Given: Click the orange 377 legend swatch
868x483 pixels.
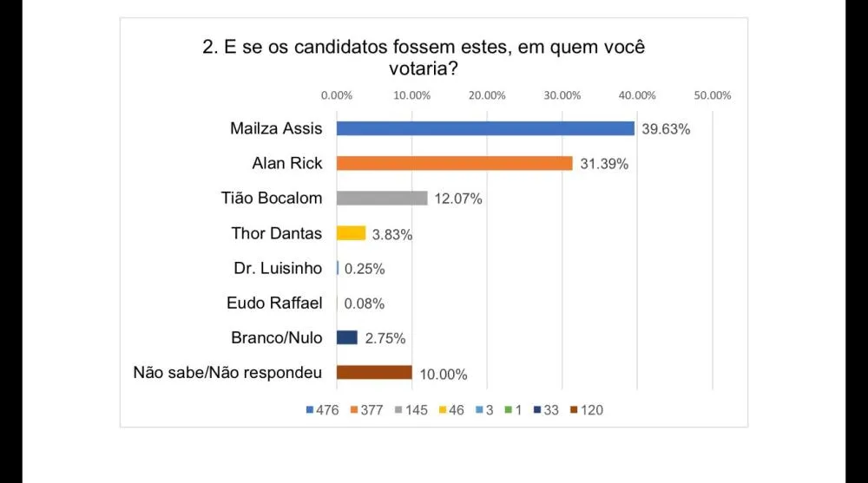Looking at the screenshot, I should [354, 410].
